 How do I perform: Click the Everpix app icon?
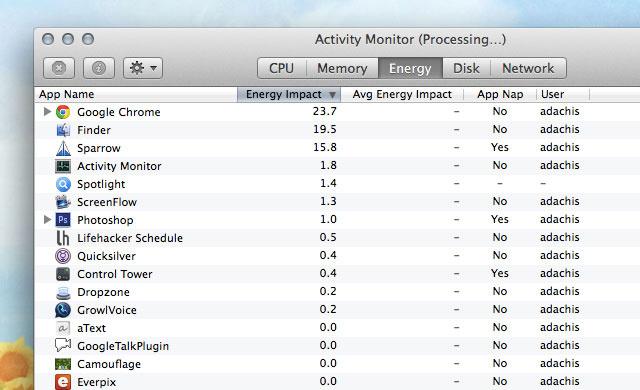(63, 382)
